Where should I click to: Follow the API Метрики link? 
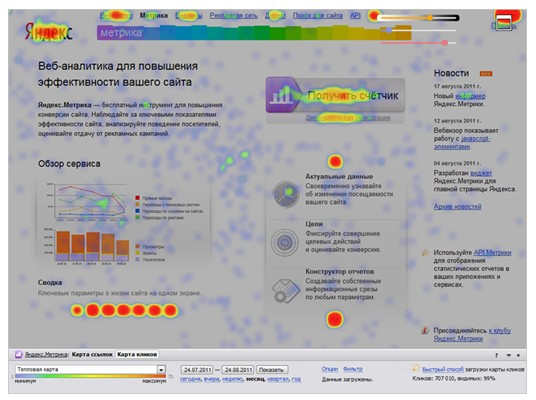[492, 252]
